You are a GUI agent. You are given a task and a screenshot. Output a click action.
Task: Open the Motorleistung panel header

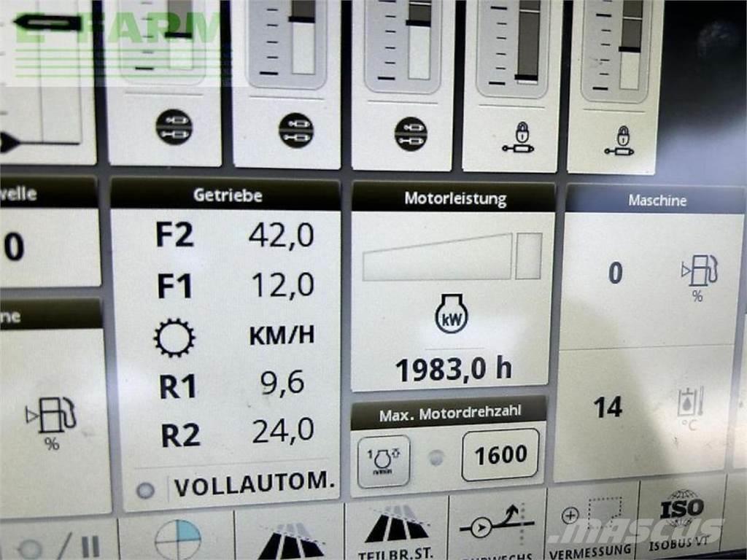pos(454,198)
